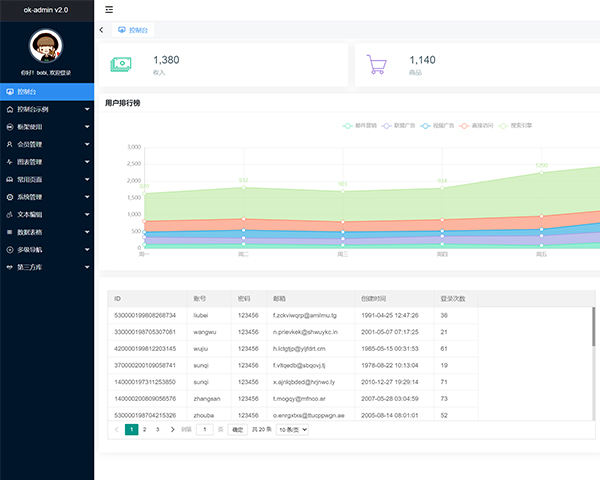Click the 确定 pagination confirm button
The height and width of the screenshot is (480, 600).
(237, 429)
